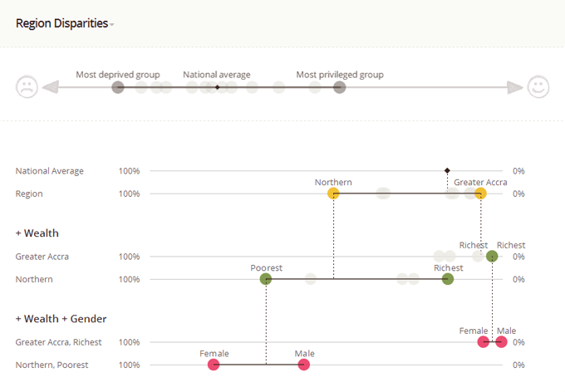Click pink Female dot for Greater Accra, Richest
Screen dimensions: 565x392
click(x=484, y=342)
